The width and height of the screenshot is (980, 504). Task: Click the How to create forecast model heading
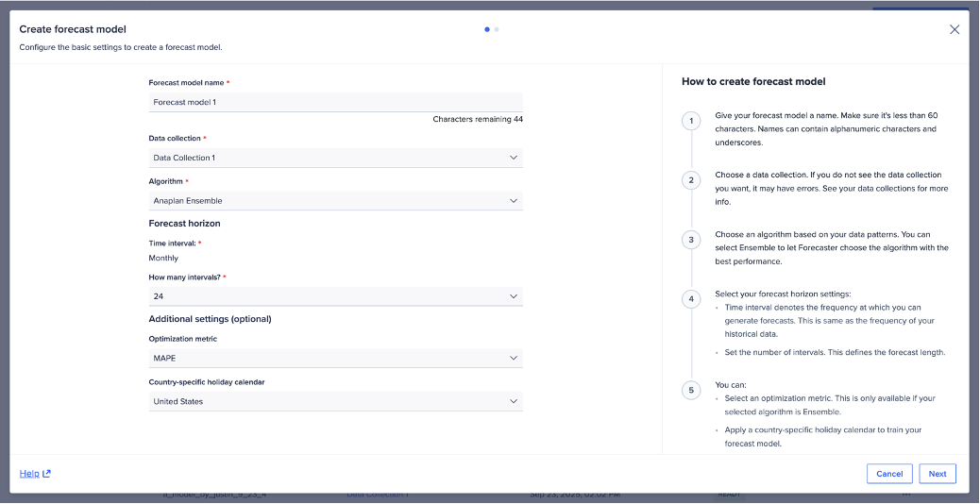pos(753,82)
